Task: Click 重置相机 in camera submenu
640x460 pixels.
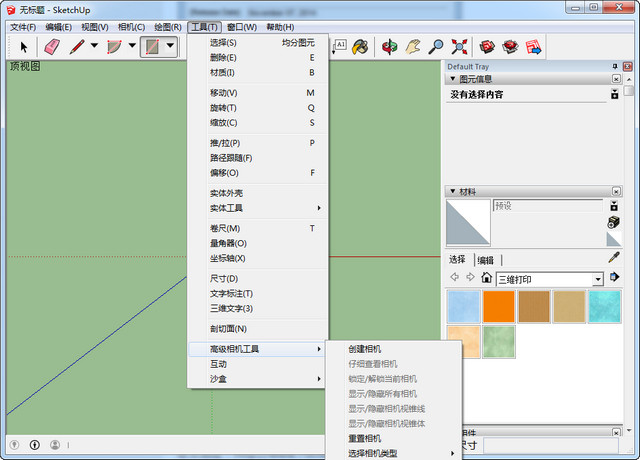Action: (x=364, y=438)
